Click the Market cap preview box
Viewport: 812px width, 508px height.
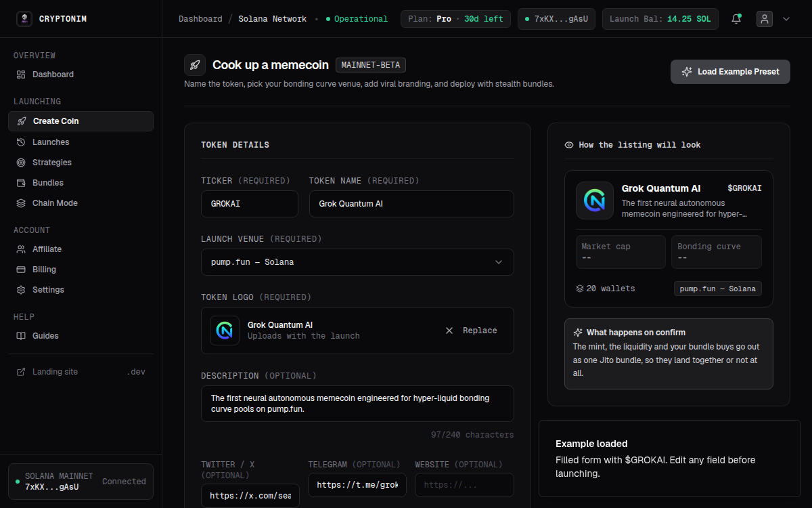621,252
